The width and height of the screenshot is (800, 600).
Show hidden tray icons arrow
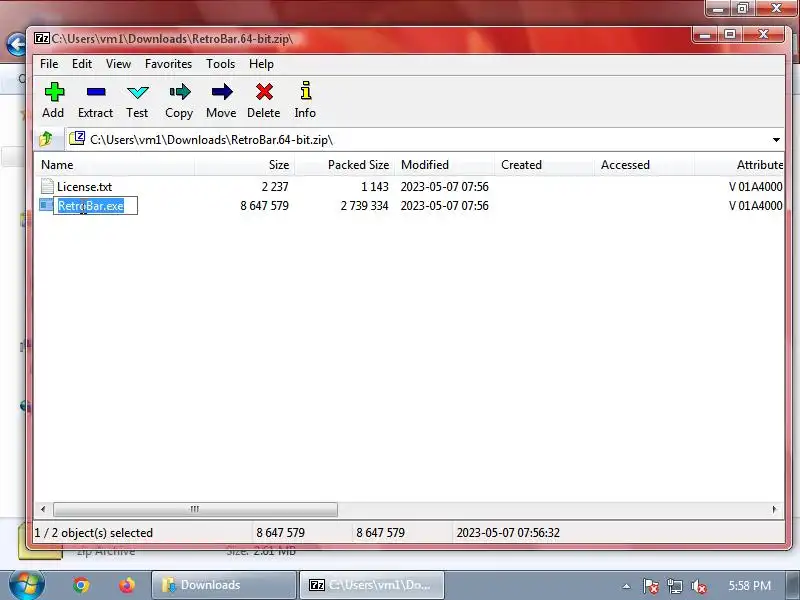pos(627,586)
